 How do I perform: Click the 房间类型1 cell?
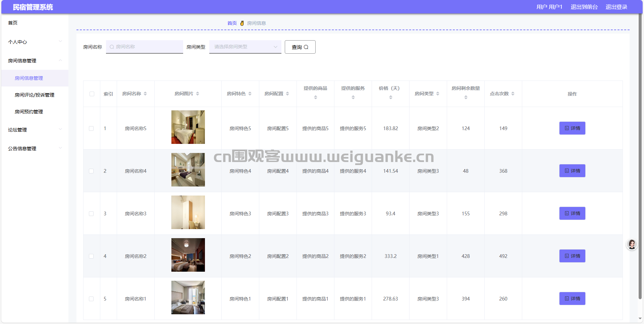pyautogui.click(x=428, y=256)
